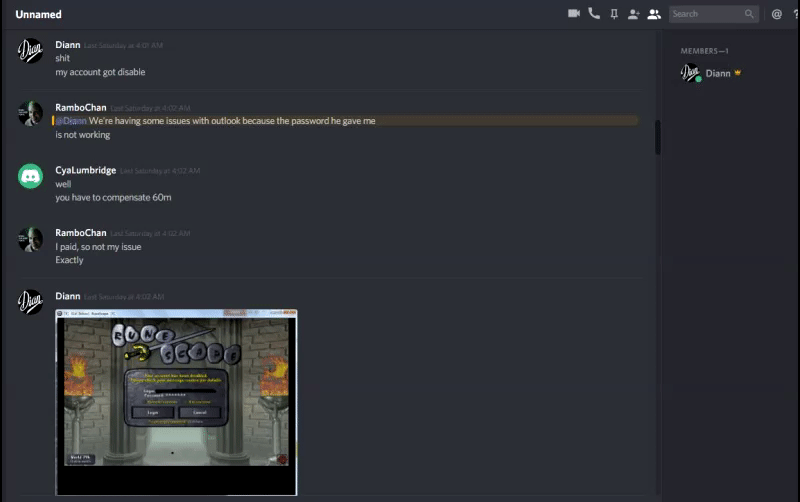The width and height of the screenshot is (800, 502).
Task: Click message 'my account got disable'
Action: (100, 72)
